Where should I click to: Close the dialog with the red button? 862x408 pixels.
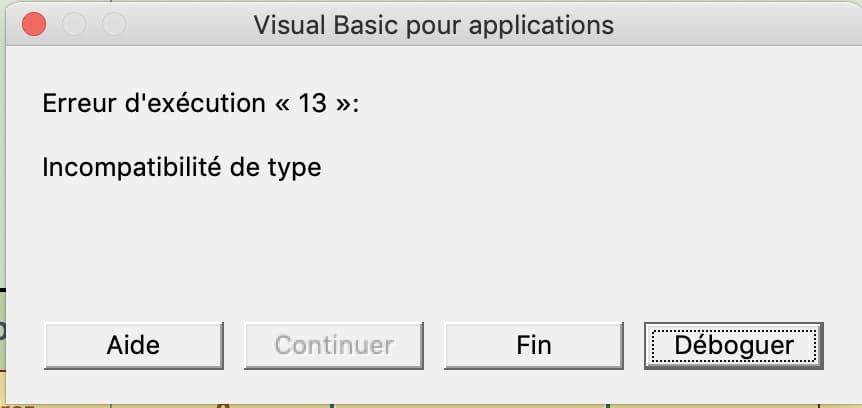point(33,23)
